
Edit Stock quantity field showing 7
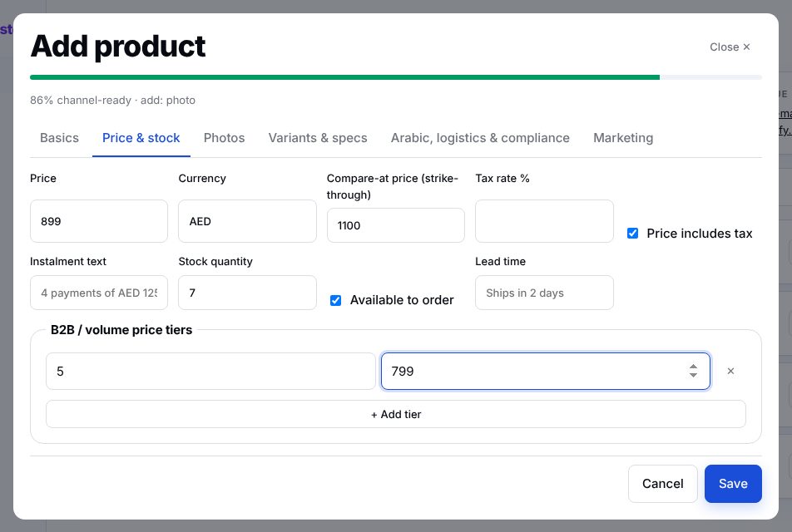point(248,293)
